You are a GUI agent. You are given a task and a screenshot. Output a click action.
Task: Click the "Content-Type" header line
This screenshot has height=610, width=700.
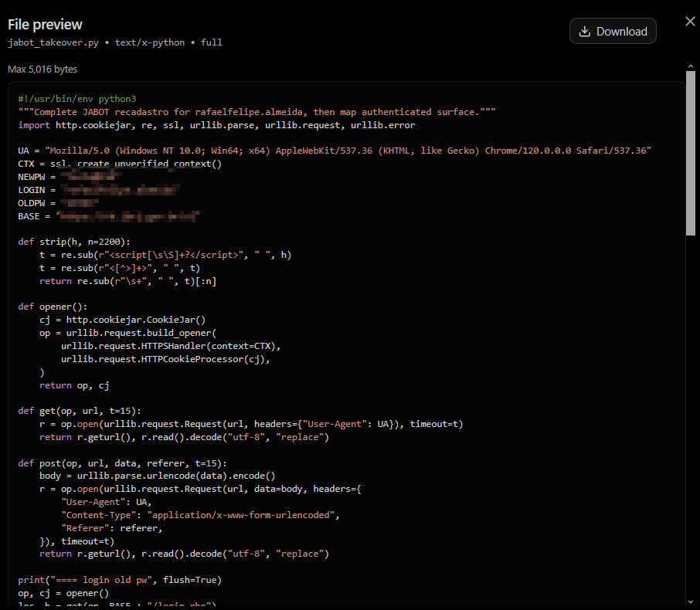pos(200,515)
